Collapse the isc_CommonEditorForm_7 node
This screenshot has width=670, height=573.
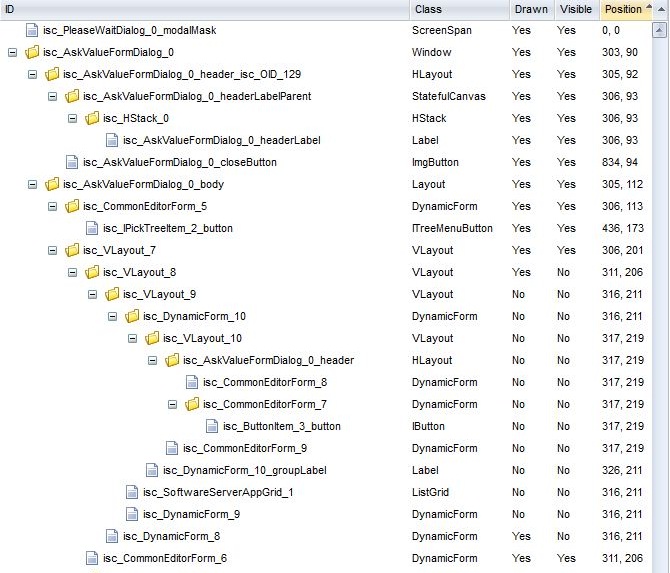[x=172, y=404]
